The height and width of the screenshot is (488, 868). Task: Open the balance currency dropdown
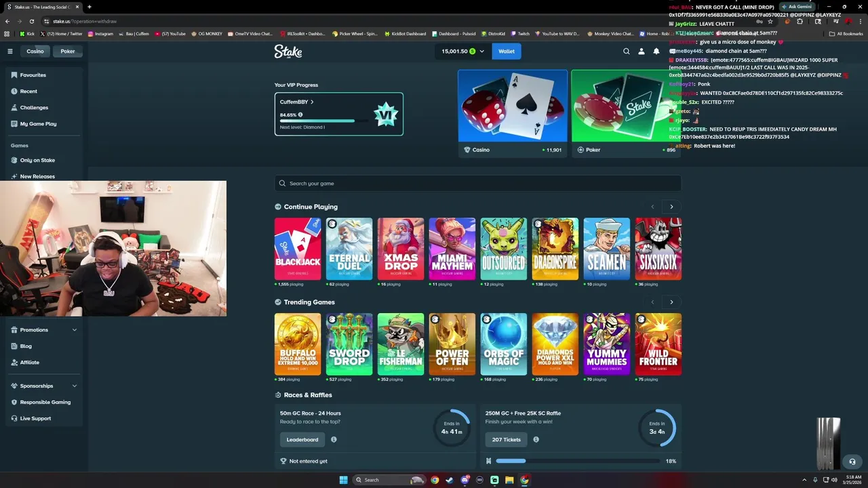(x=482, y=52)
